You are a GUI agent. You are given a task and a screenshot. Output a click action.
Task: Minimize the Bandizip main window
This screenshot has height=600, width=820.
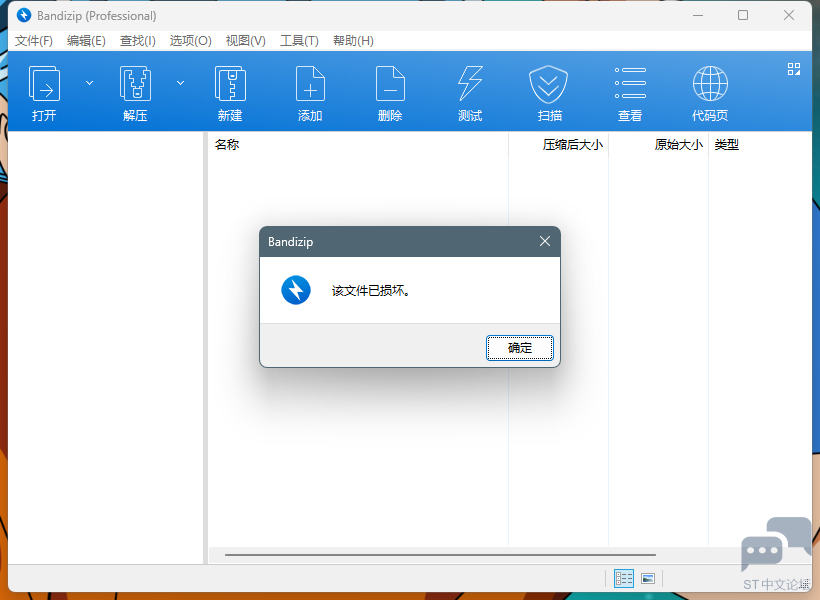pyautogui.click(x=698, y=15)
